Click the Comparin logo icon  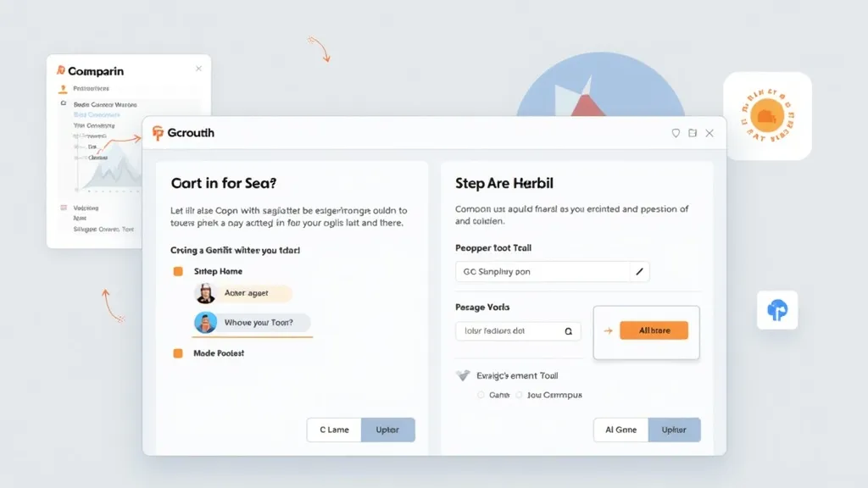point(60,71)
